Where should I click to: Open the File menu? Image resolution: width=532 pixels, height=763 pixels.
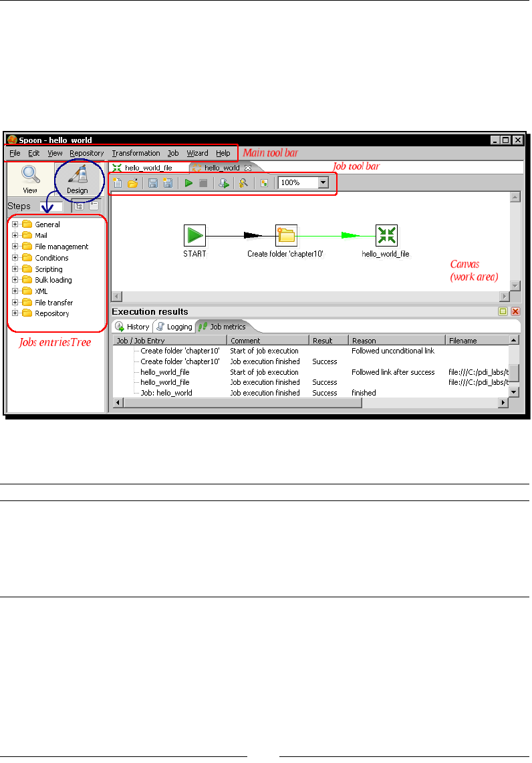15,153
